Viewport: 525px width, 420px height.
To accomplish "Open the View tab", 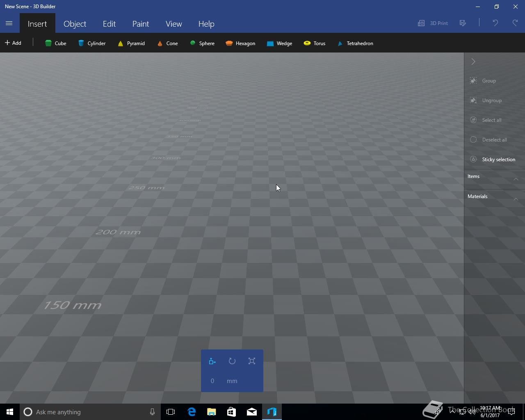I will point(174,24).
